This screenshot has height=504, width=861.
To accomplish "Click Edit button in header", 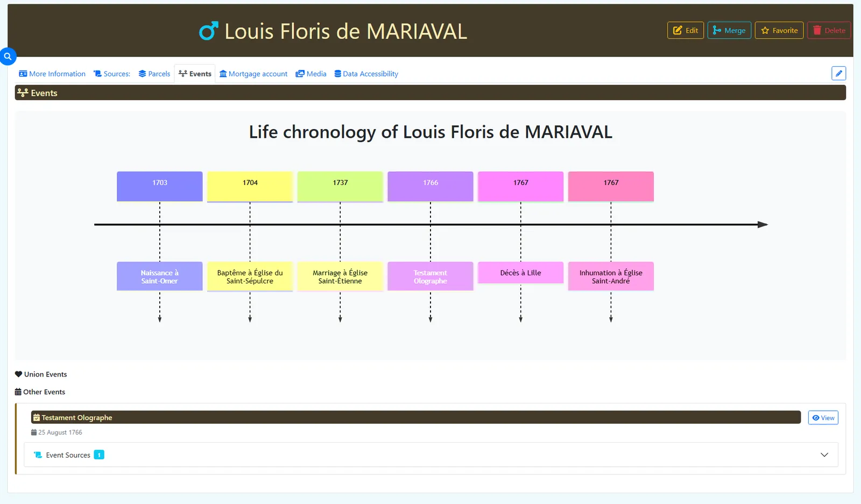I will [x=686, y=31].
